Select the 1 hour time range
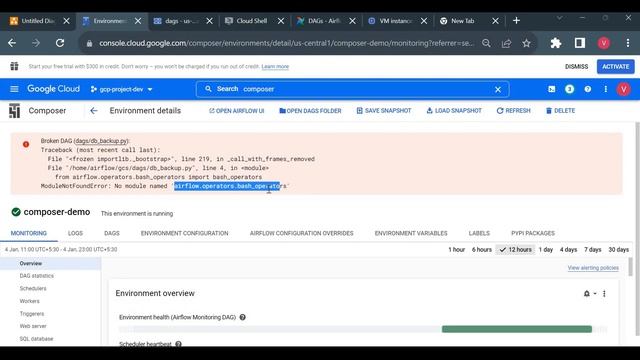This screenshot has height=360, width=640. (456, 249)
